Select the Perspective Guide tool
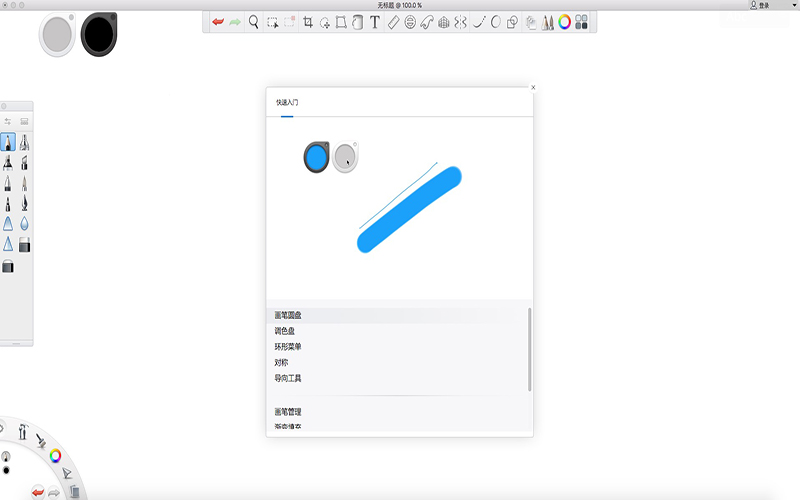Screen dimensions: 800x500 (444, 22)
